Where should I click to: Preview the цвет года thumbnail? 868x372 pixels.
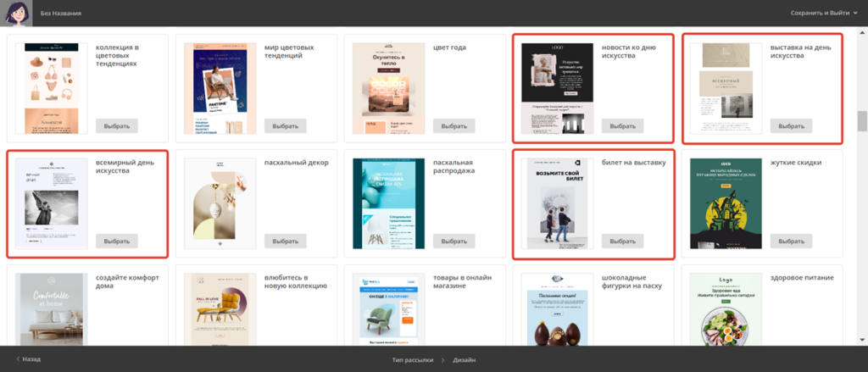[x=388, y=89]
